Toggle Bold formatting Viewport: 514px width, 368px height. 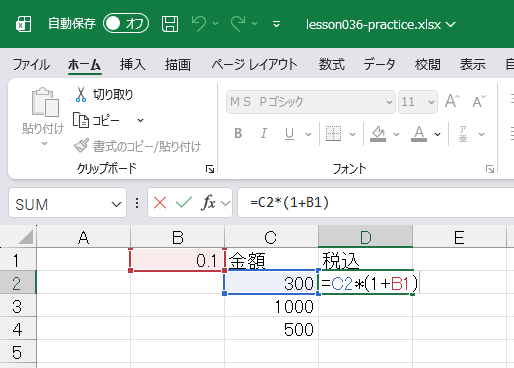coord(238,133)
